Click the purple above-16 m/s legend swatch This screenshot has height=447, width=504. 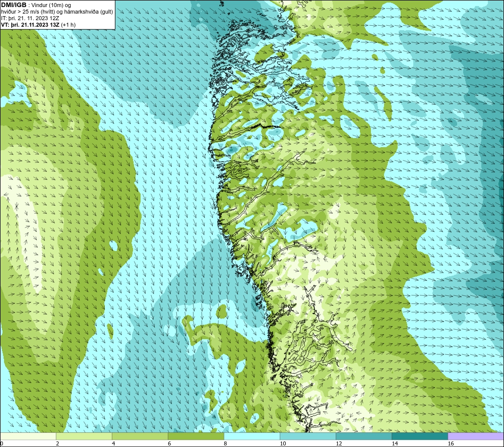point(476,436)
